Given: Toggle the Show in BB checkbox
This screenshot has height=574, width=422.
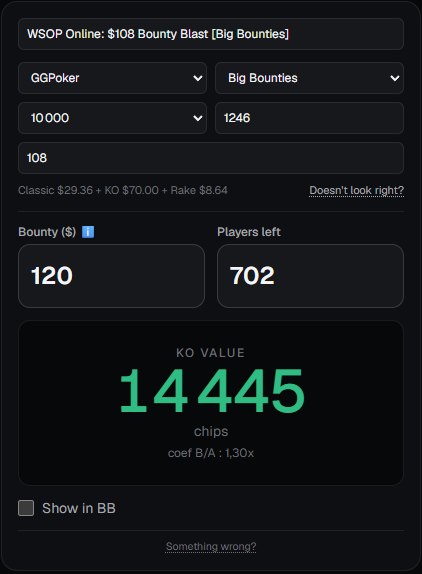Looking at the screenshot, I should 26,508.
